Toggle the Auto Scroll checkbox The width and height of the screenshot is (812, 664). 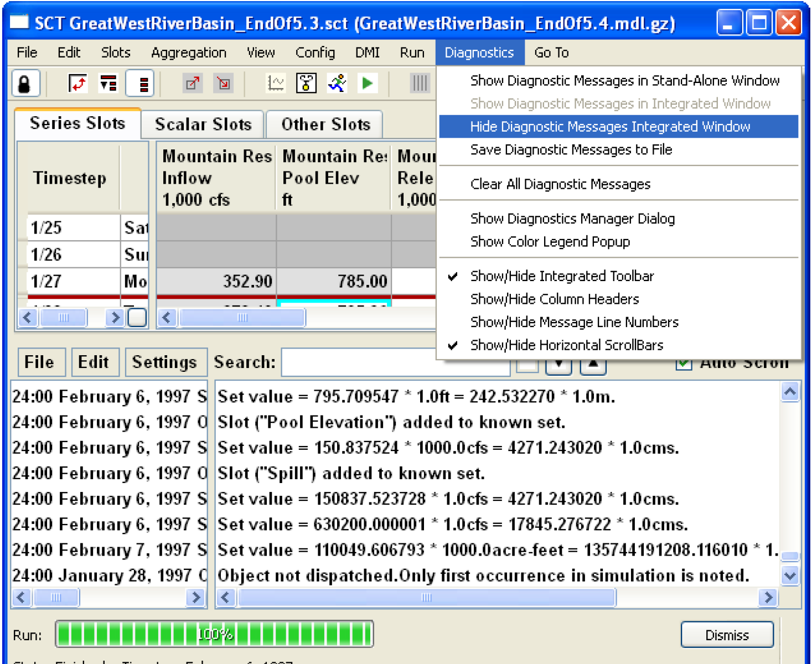point(684,364)
